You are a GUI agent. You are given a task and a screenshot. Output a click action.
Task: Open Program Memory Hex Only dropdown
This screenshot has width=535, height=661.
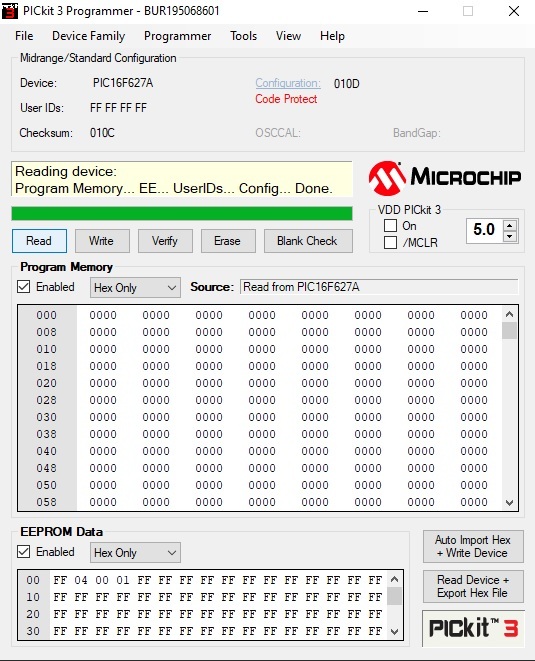135,288
